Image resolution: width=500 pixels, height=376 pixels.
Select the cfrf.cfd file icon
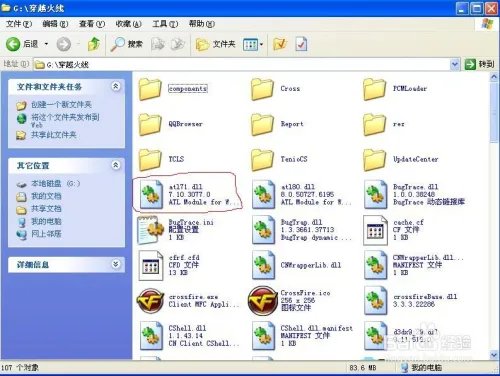[151, 265]
